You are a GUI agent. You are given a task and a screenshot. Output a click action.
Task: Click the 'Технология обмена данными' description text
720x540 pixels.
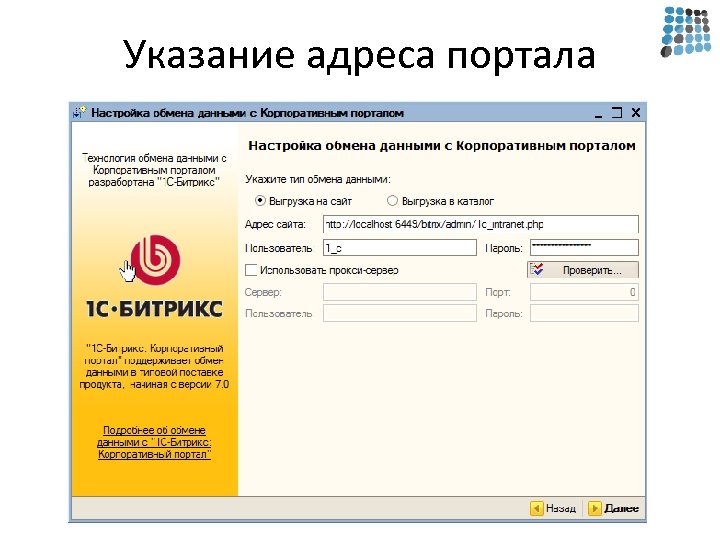click(x=154, y=170)
